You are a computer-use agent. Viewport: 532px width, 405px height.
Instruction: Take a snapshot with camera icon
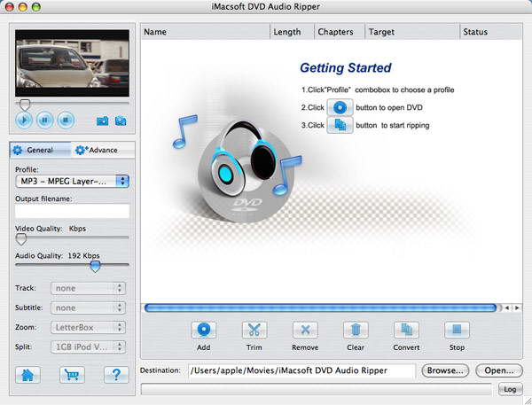pyautogui.click(x=103, y=121)
